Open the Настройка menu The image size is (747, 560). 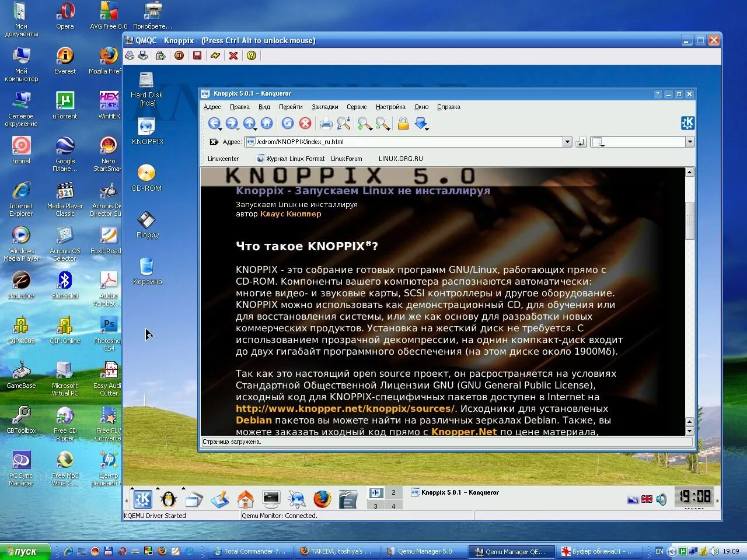(x=390, y=107)
